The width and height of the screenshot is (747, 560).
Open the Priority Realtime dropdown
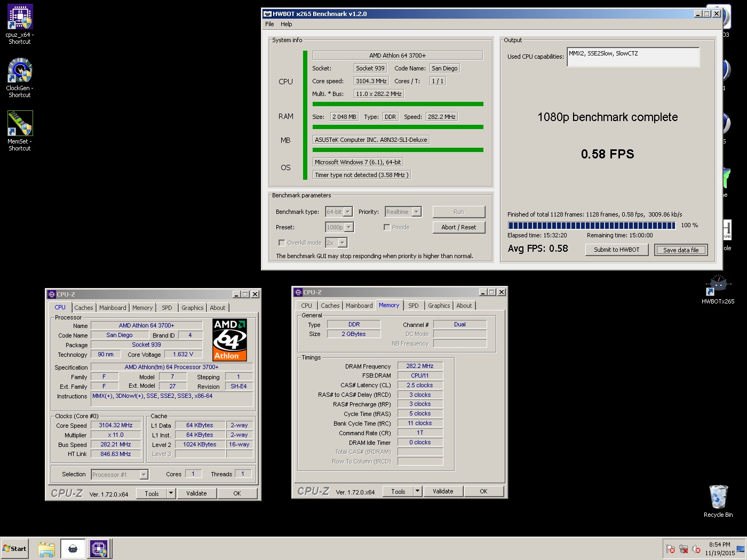403,212
